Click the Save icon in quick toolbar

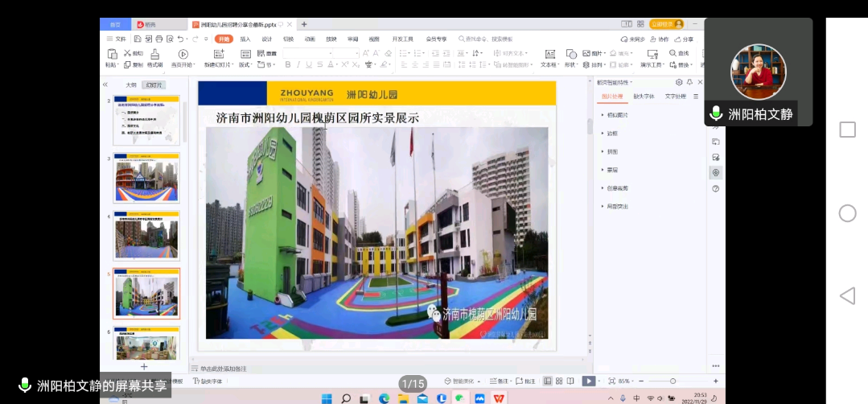tap(138, 39)
